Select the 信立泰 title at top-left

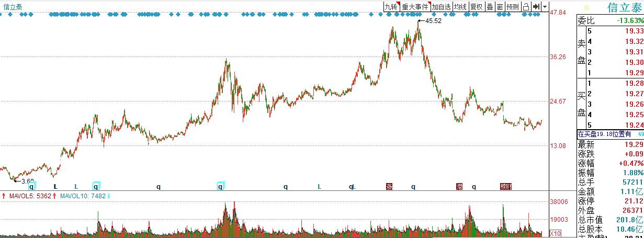tap(13, 7)
